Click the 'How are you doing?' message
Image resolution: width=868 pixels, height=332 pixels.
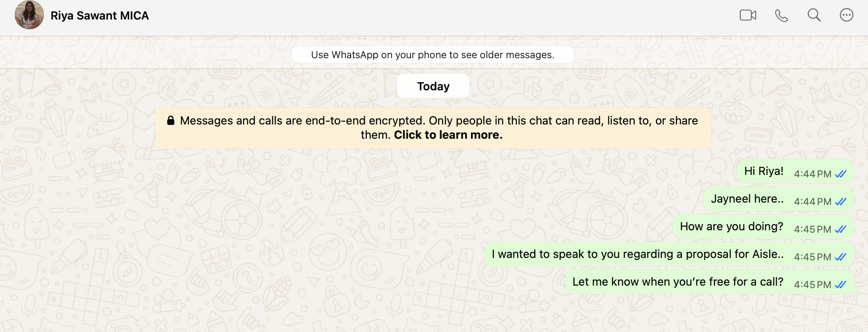point(732,227)
